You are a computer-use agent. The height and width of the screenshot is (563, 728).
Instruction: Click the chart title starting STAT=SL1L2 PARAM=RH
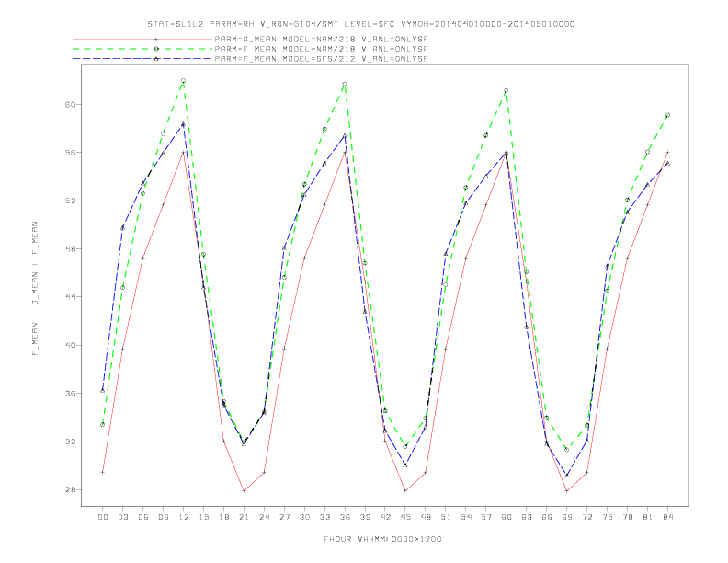[x=360, y=24]
